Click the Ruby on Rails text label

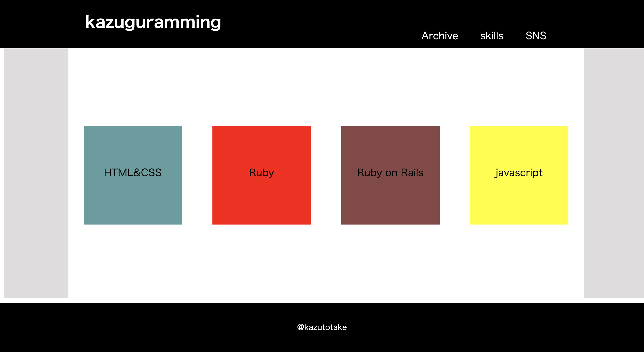point(390,173)
